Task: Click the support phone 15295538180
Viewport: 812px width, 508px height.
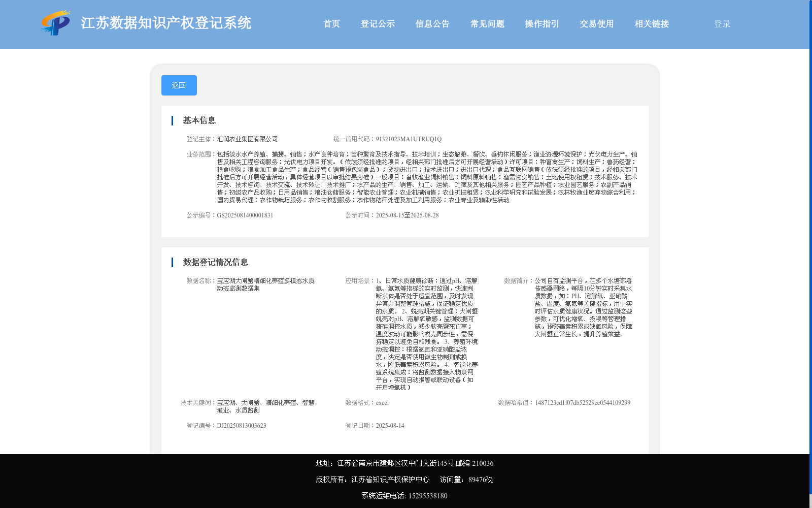Action: [x=428, y=496]
